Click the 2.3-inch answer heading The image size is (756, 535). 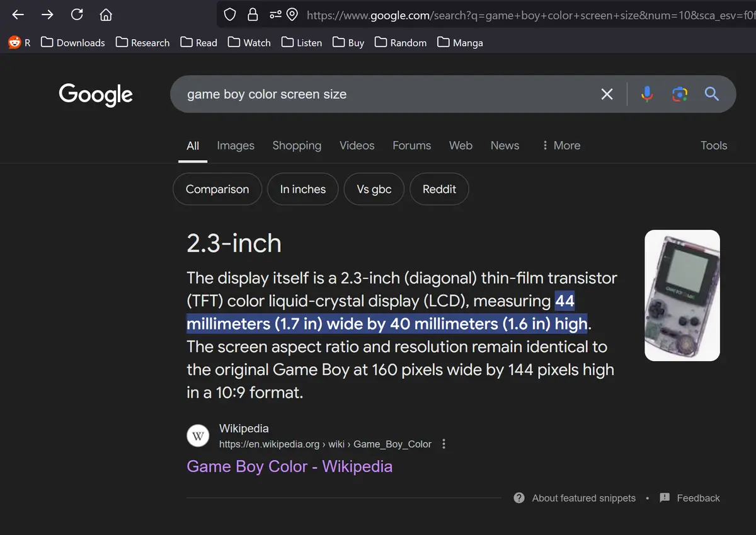click(234, 244)
